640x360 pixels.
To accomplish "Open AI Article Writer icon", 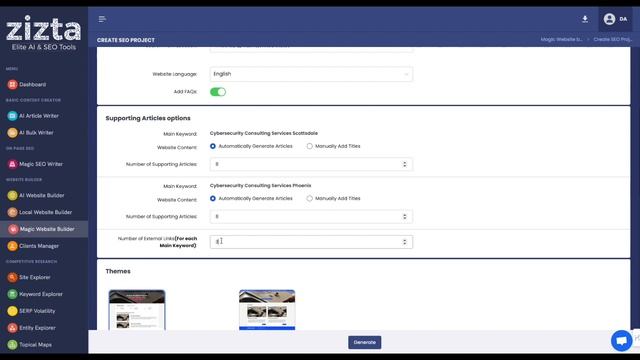I will [12, 116].
